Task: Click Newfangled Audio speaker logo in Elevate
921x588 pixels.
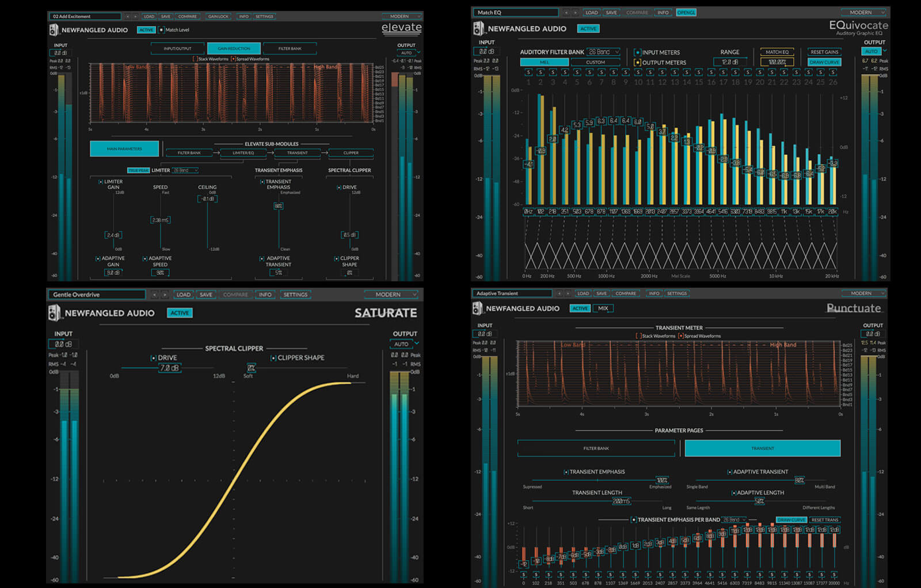Action: tap(54, 29)
